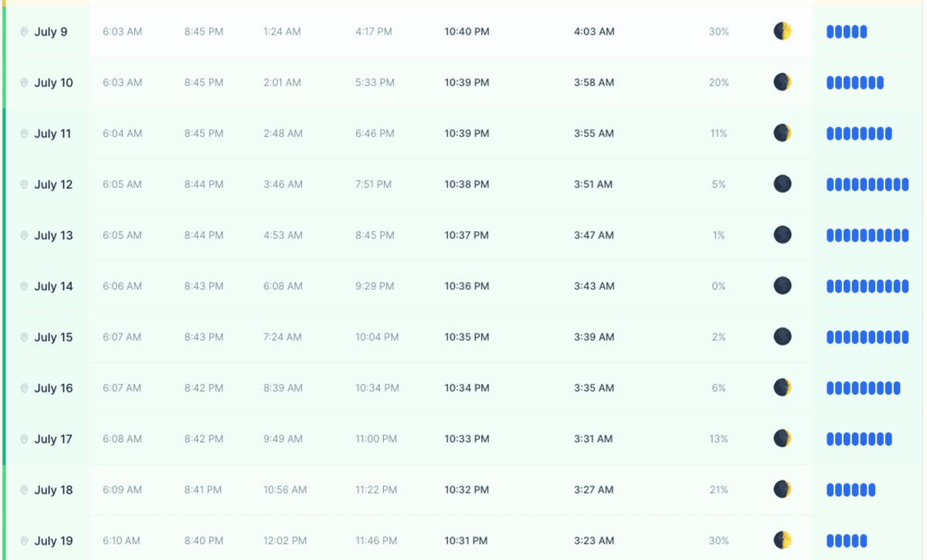Click the moon phase icon for July 9

783,32
